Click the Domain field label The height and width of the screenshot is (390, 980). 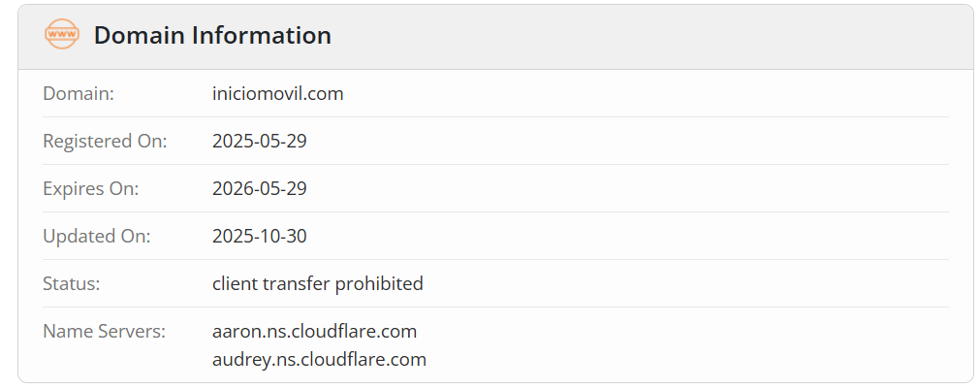point(79,94)
